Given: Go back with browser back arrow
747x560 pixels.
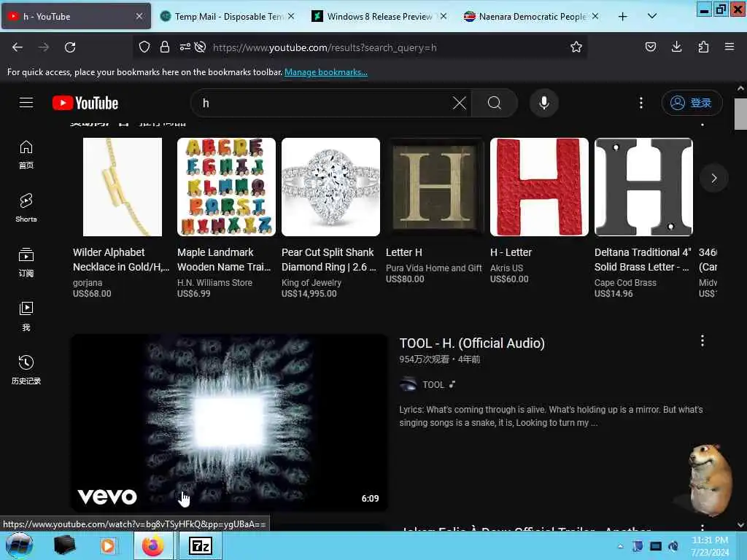Looking at the screenshot, I should (x=18, y=47).
